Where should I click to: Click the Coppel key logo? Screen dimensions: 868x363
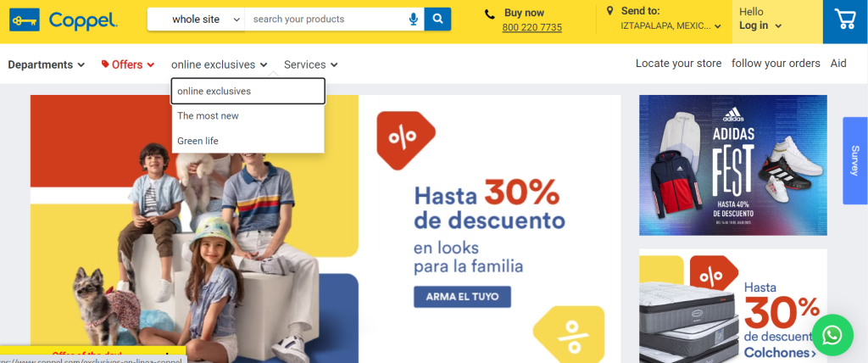tap(25, 20)
